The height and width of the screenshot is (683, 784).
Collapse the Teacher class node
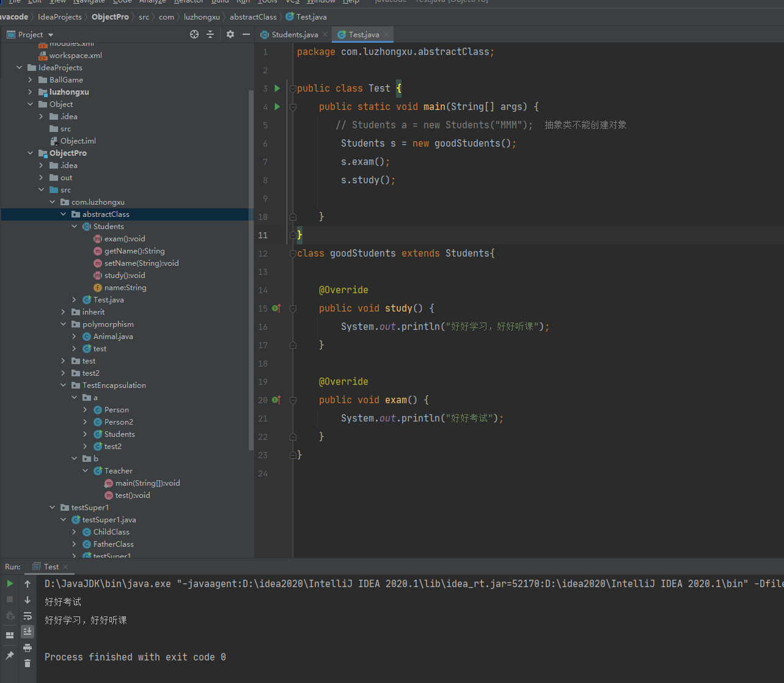coord(86,471)
